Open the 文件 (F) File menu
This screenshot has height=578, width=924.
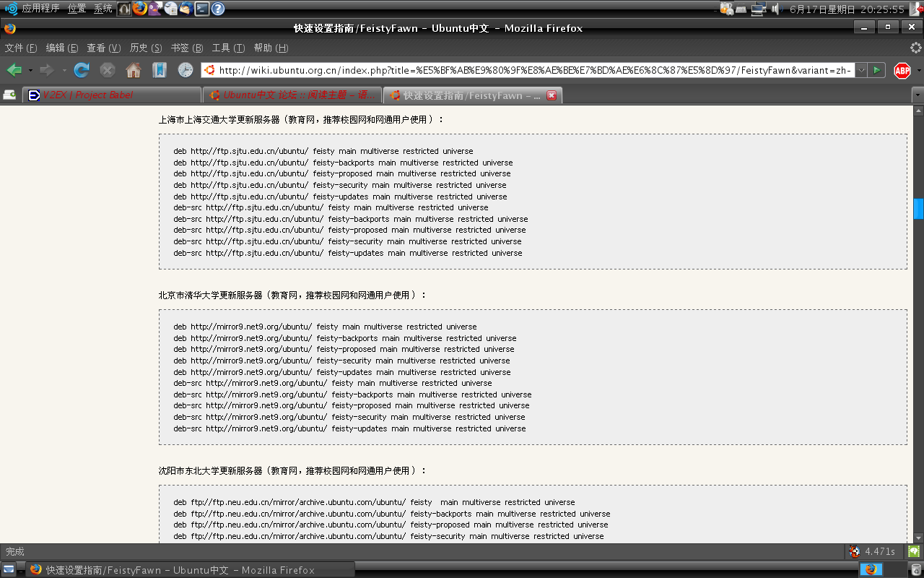(21, 48)
